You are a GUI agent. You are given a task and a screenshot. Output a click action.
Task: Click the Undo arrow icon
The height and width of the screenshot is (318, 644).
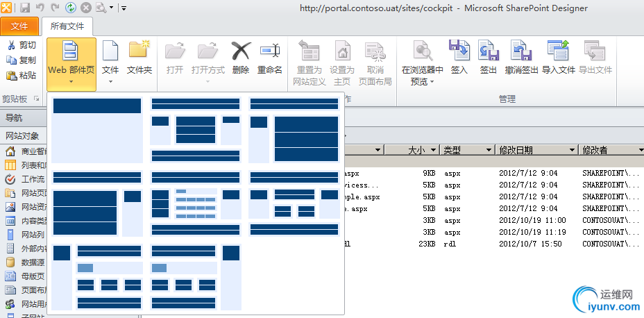pos(40,8)
